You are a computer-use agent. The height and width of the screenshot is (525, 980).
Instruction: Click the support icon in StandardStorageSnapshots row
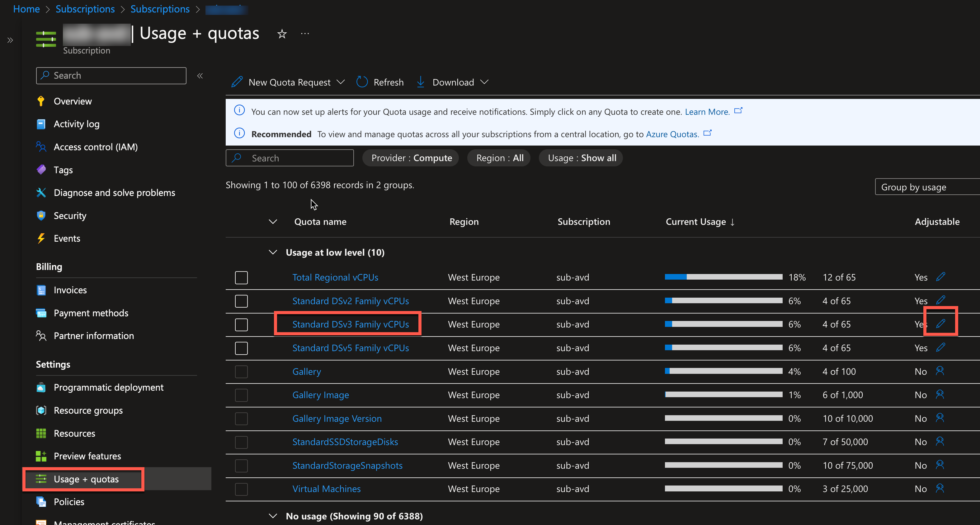(940, 465)
